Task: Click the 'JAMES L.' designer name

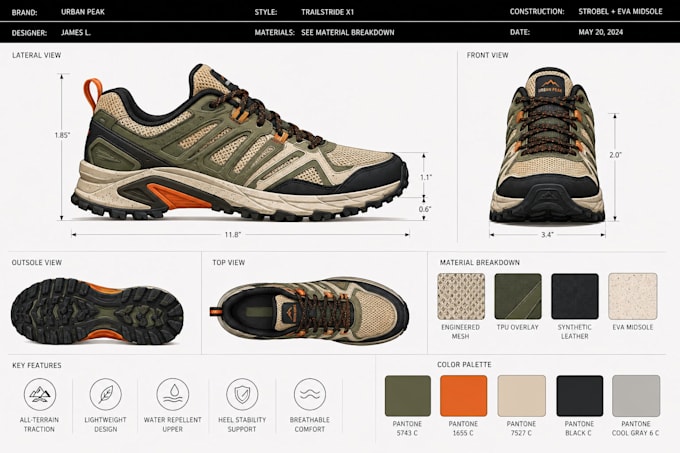Action: click(x=76, y=33)
